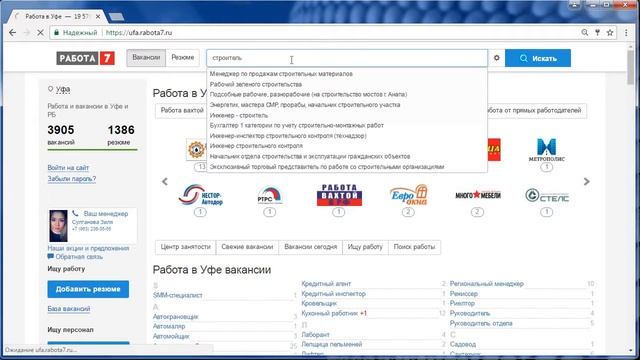
Task: Click the address bar URL ufa.rabota7.ru
Action: [139, 33]
